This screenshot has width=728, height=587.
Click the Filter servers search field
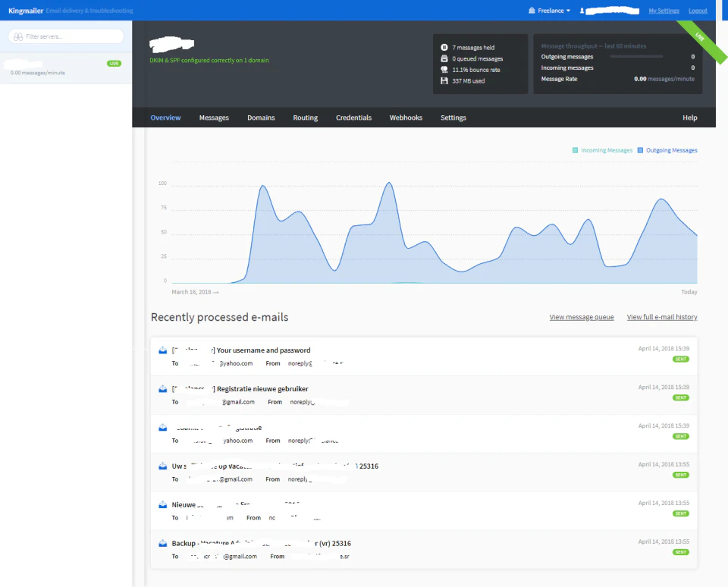click(63, 36)
